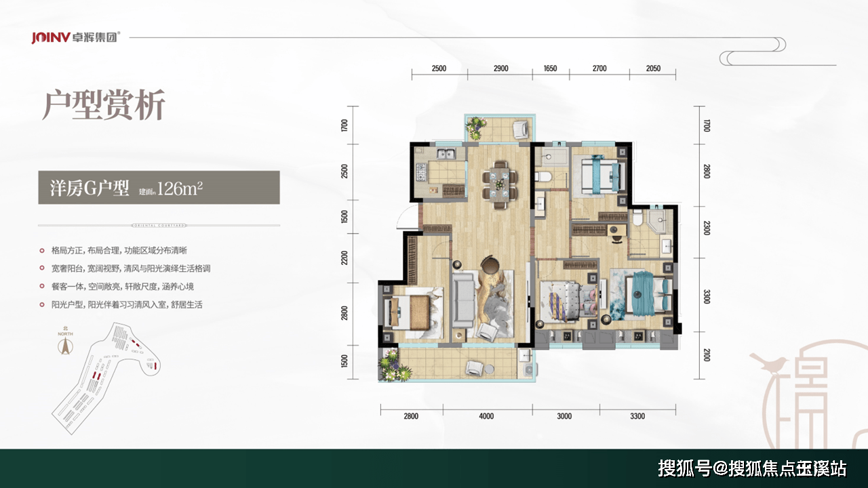The width and height of the screenshot is (868, 488).
Task: Click the dining table in the floor plan
Action: 500,184
